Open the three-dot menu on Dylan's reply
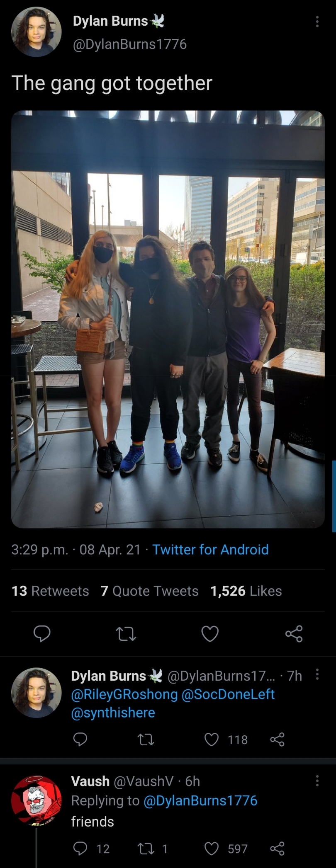This screenshot has height=868, width=336. pyautogui.click(x=317, y=674)
